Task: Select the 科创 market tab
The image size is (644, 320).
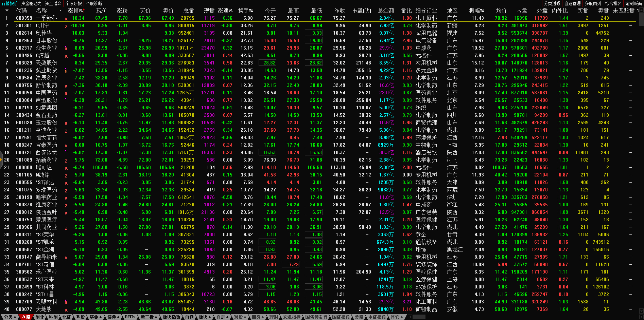Action: point(53,317)
